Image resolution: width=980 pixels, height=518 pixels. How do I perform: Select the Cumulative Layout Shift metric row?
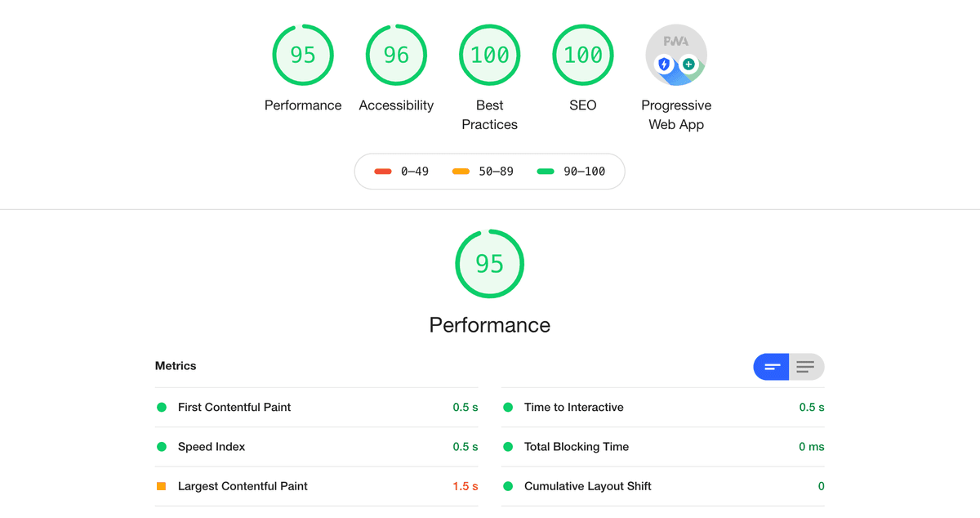point(663,486)
